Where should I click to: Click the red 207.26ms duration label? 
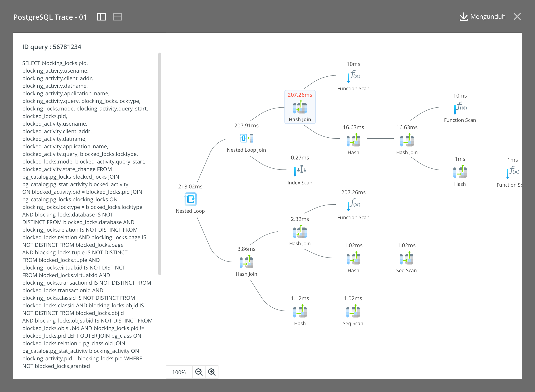[x=300, y=95]
